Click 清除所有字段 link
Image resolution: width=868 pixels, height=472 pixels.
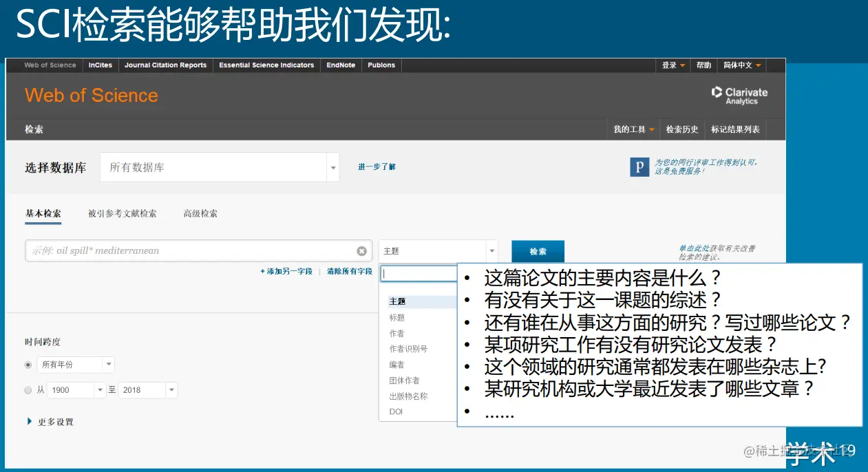(350, 272)
